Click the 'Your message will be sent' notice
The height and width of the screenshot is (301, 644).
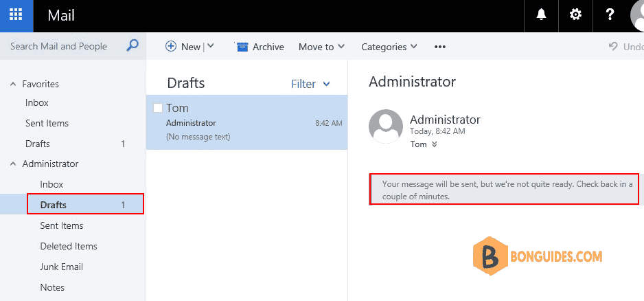pyautogui.click(x=505, y=190)
